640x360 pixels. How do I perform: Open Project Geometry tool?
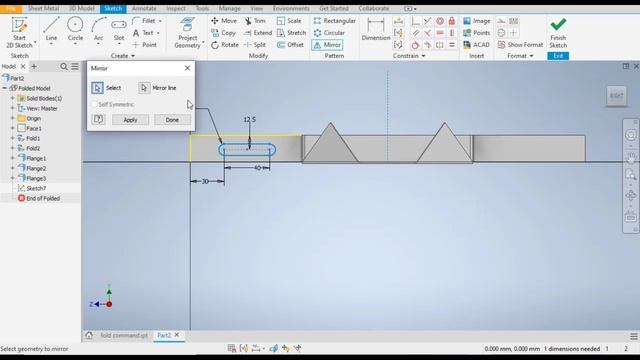tap(188, 33)
